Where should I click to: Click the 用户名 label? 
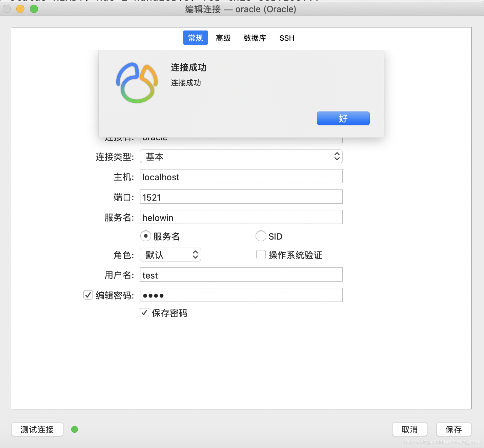point(119,275)
